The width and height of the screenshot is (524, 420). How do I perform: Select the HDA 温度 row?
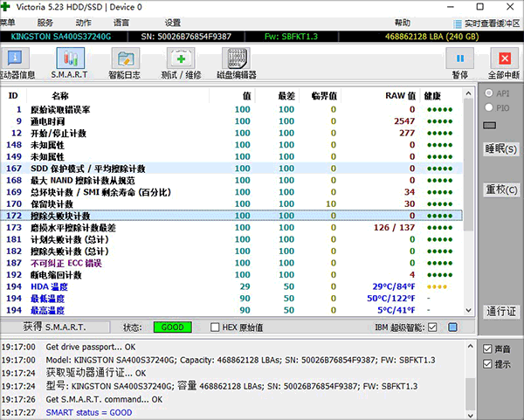[x=231, y=286]
